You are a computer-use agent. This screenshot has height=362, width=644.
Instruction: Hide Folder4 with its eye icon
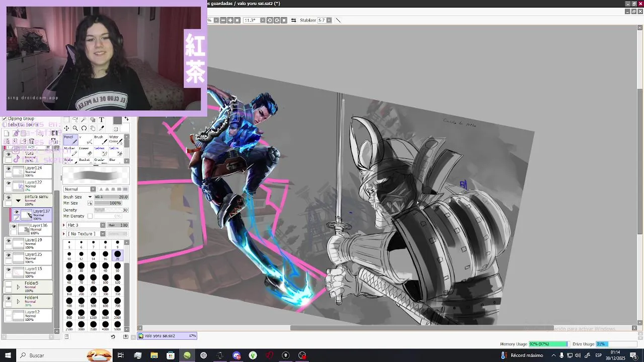point(8,299)
